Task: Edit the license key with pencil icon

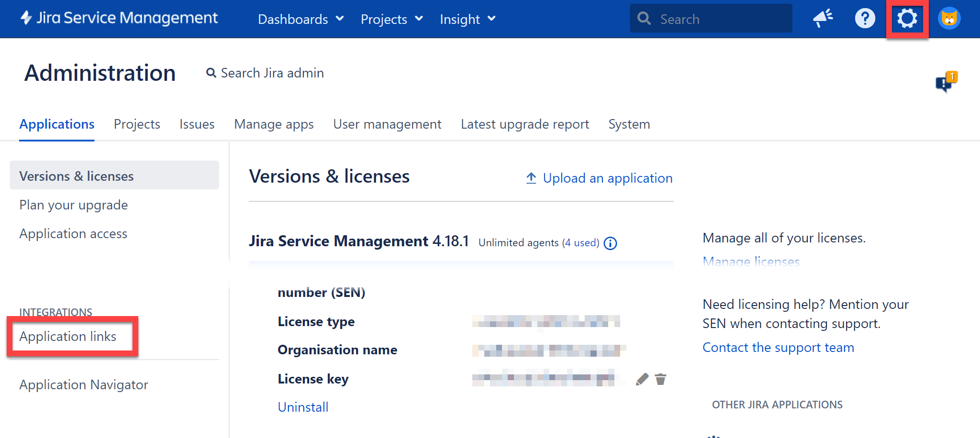Action: 642,379
